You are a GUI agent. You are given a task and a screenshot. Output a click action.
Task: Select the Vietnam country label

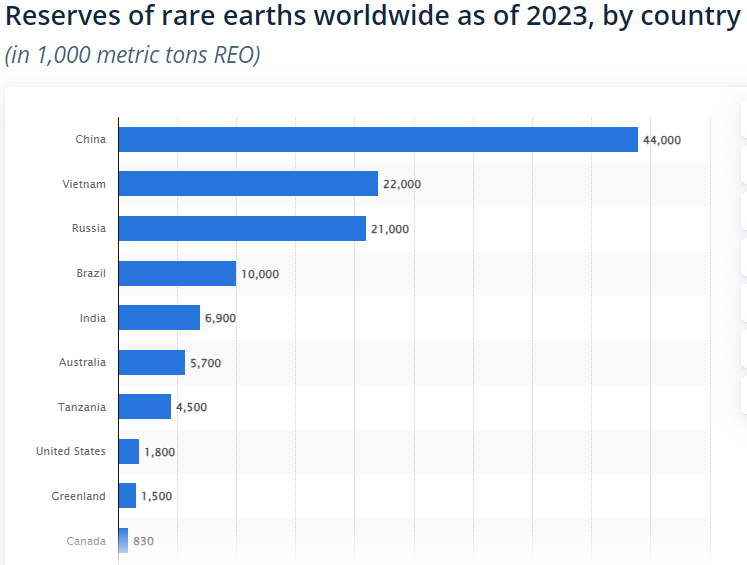tap(84, 184)
